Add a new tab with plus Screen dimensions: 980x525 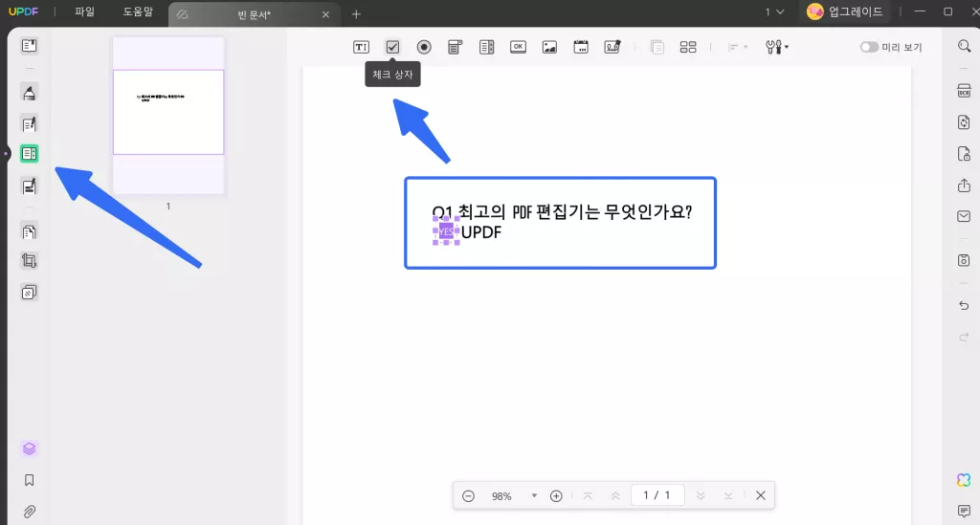pos(356,13)
